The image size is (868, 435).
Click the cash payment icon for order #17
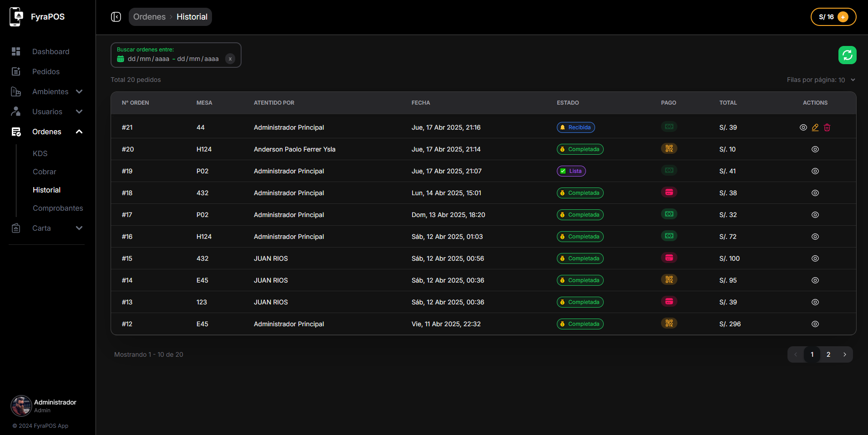tap(669, 214)
